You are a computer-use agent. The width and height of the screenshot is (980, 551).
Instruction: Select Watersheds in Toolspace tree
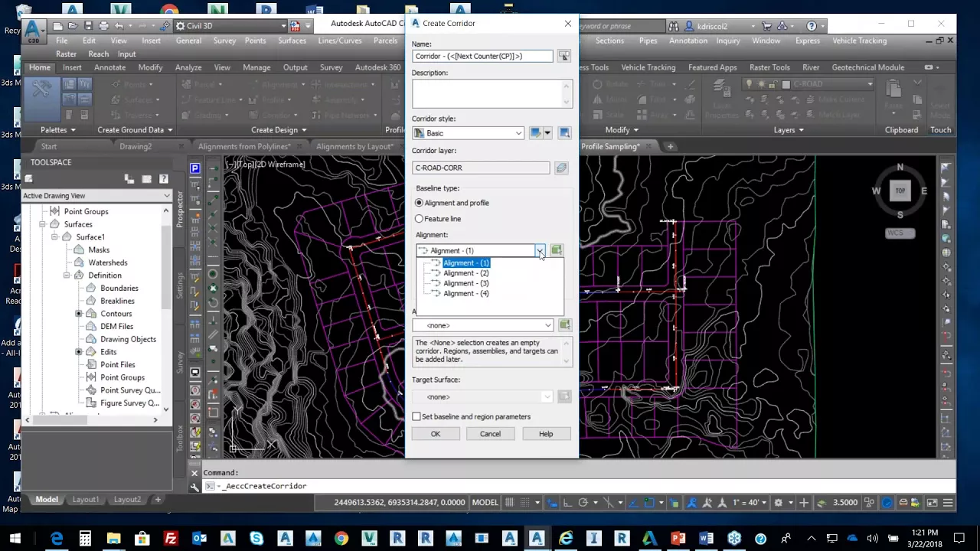[x=108, y=262]
